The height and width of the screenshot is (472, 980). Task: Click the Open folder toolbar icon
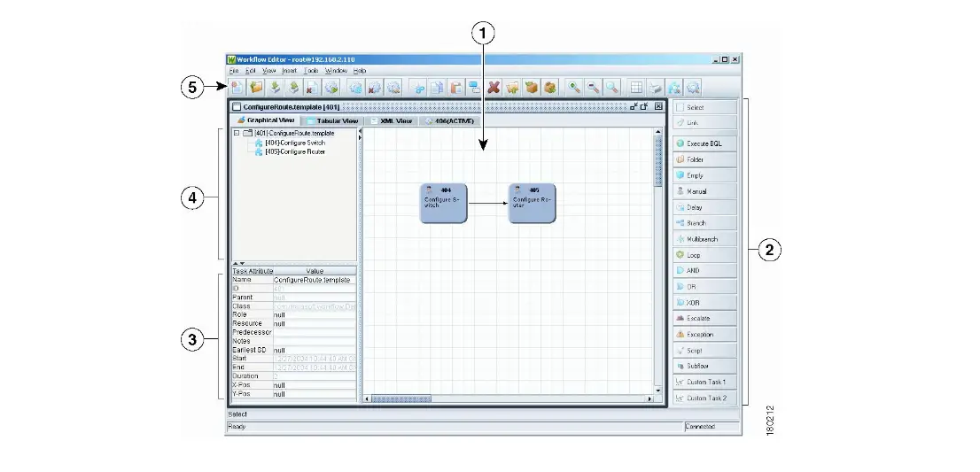tap(255, 88)
